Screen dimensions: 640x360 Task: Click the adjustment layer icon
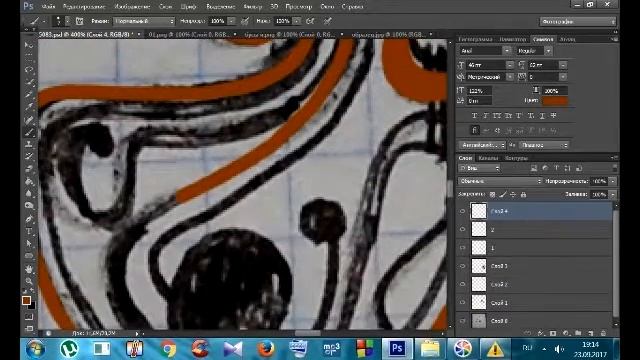tap(565, 333)
